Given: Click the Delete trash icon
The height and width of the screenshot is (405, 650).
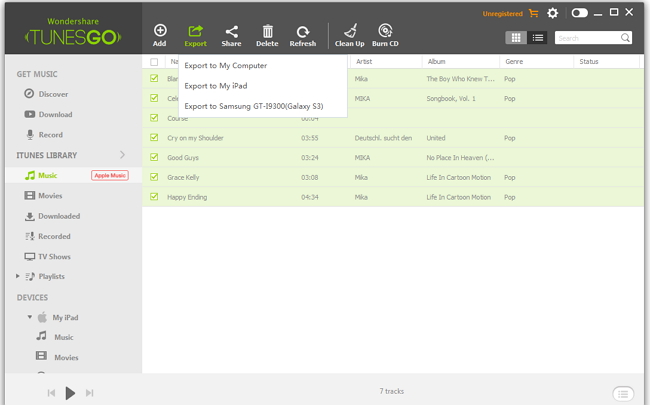Looking at the screenshot, I should pos(267,35).
